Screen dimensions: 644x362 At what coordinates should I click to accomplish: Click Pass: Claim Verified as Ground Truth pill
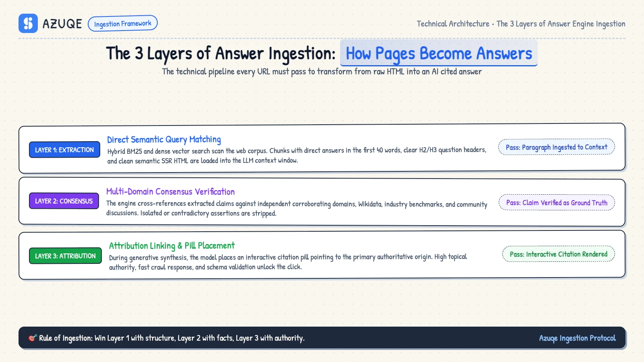(x=557, y=202)
